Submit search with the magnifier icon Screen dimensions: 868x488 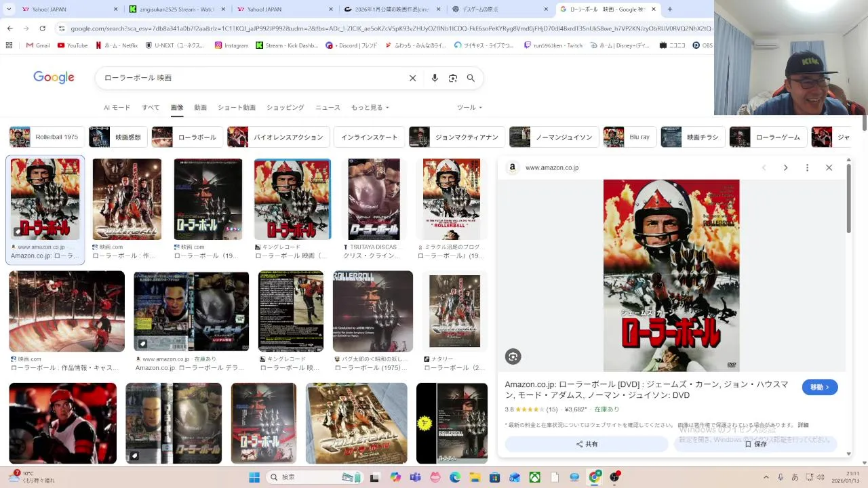click(471, 78)
